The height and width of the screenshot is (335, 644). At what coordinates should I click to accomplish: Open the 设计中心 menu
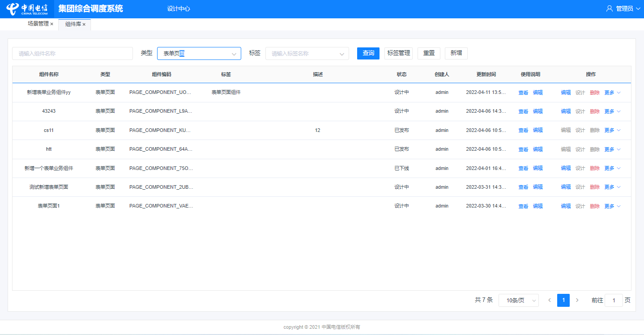tap(179, 8)
